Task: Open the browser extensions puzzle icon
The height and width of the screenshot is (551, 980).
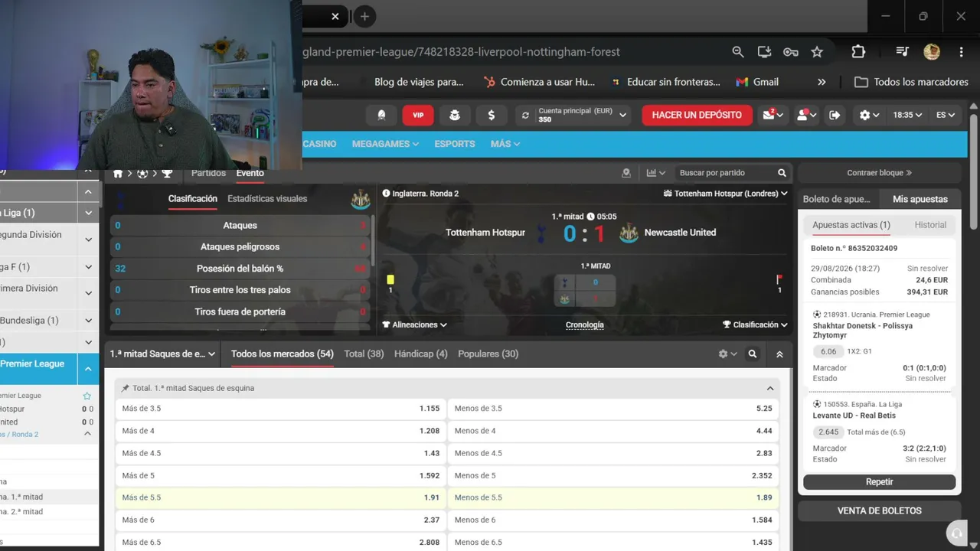Action: tap(858, 52)
